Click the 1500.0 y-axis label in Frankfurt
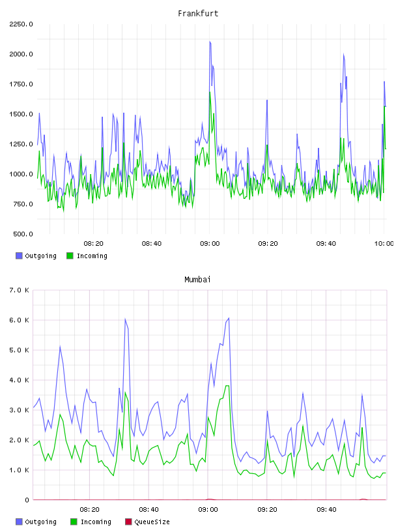This screenshot has width=396, height=532. 21,114
